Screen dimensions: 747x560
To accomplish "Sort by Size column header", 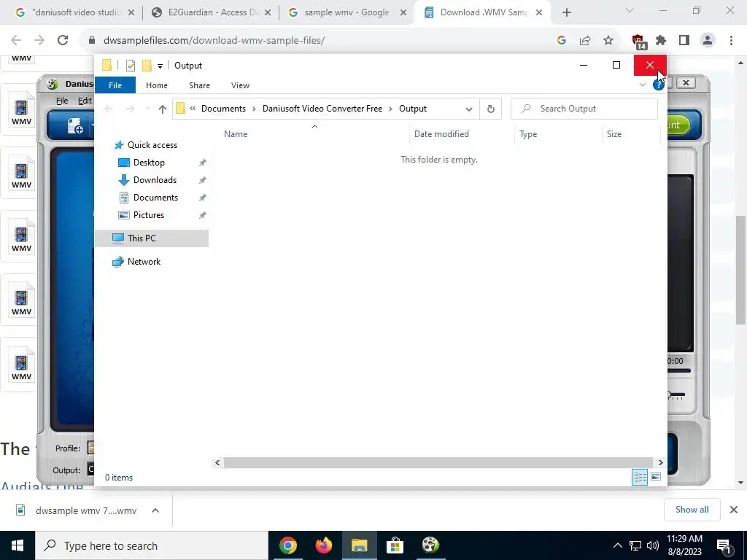I will (x=614, y=134).
